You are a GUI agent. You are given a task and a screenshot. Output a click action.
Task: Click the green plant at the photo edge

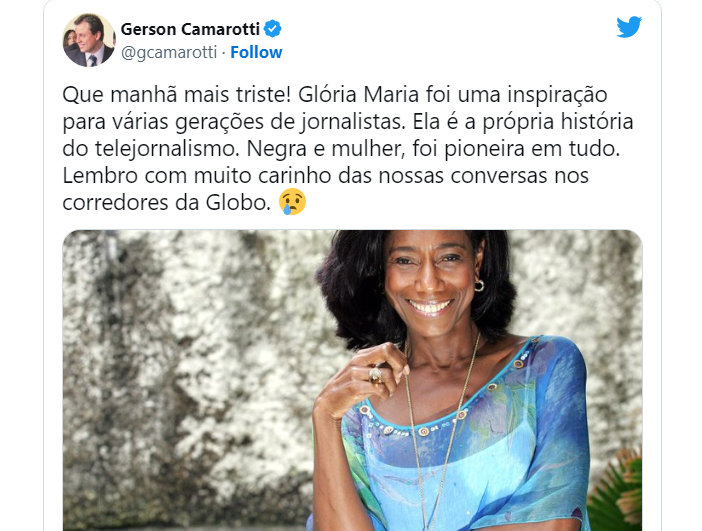click(x=616, y=492)
